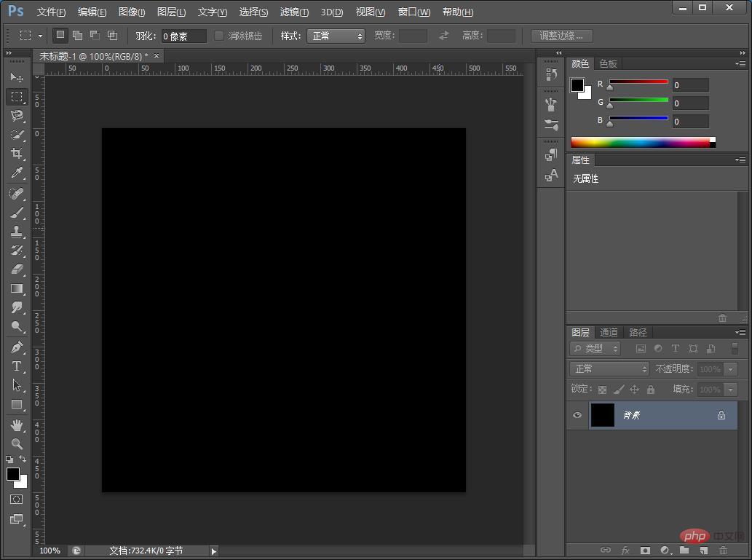Open the Layers panel flyout menu
Image resolution: width=752 pixels, height=560 pixels.
[740, 332]
